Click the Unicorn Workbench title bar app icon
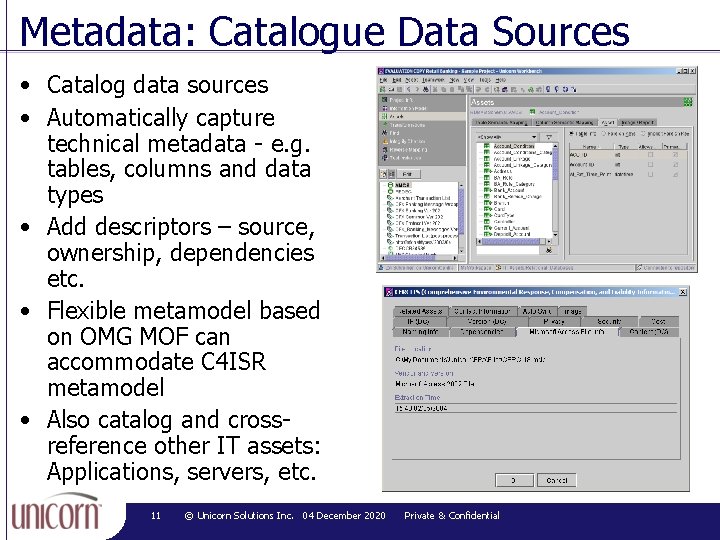Image resolution: width=720 pixels, height=540 pixels. pos(380,71)
